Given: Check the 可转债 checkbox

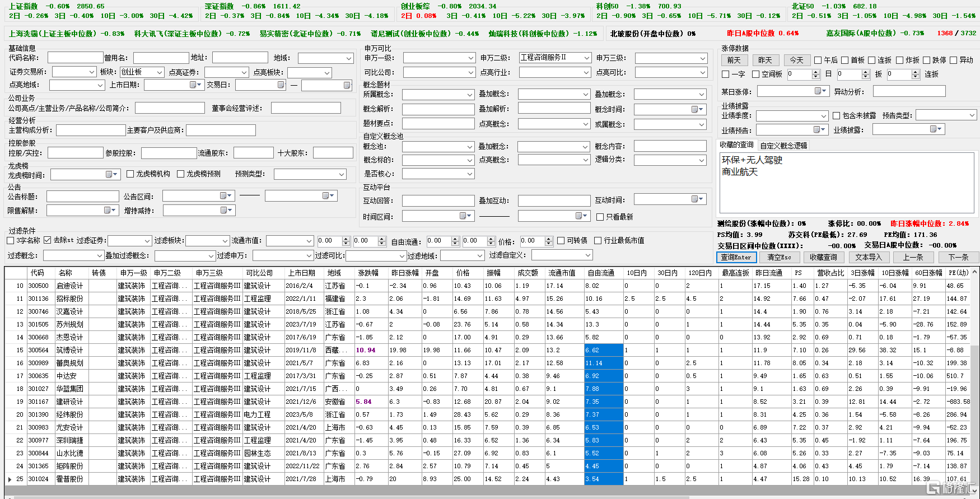Looking at the screenshot, I should (x=561, y=240).
